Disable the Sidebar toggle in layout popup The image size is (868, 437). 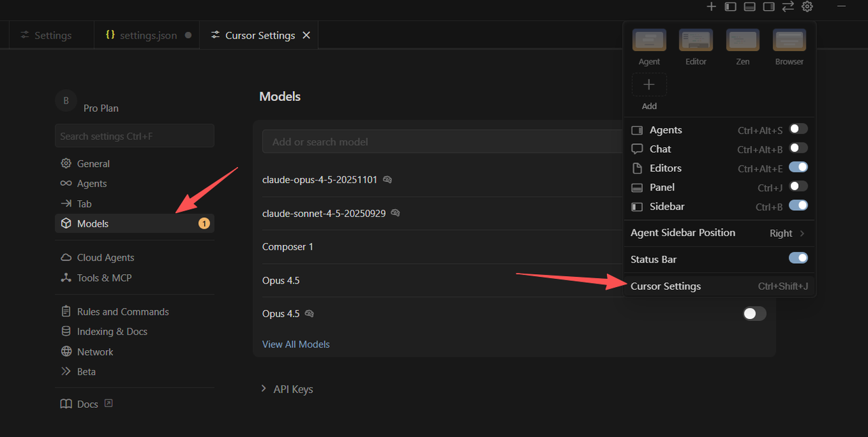coord(798,205)
